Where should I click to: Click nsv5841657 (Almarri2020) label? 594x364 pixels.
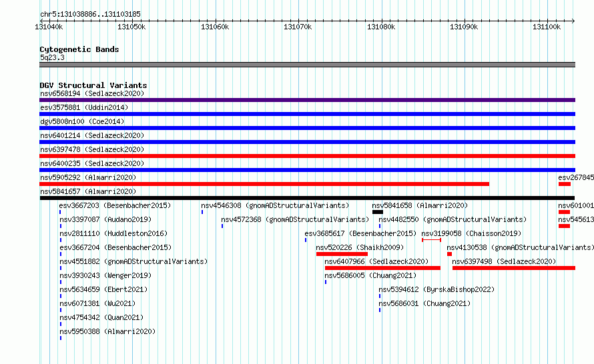pyautogui.click(x=88, y=191)
